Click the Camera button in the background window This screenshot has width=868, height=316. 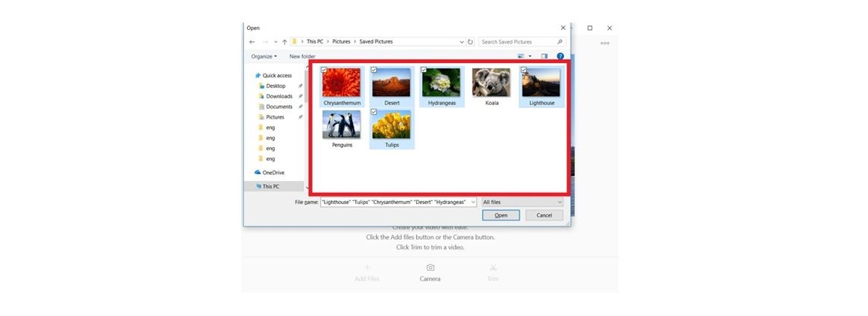430,272
